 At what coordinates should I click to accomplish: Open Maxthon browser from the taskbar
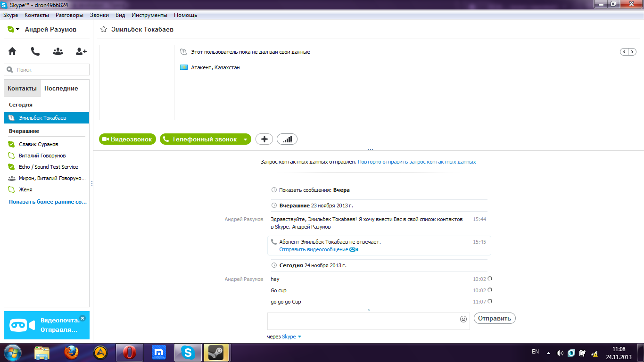pyautogui.click(x=158, y=352)
